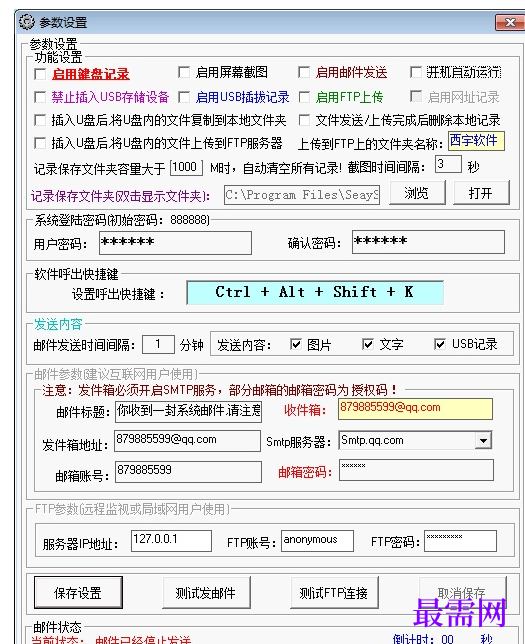525x644 pixels.
Task: Enable 启用USB插拔记录 checkbox
Action: (x=184, y=97)
